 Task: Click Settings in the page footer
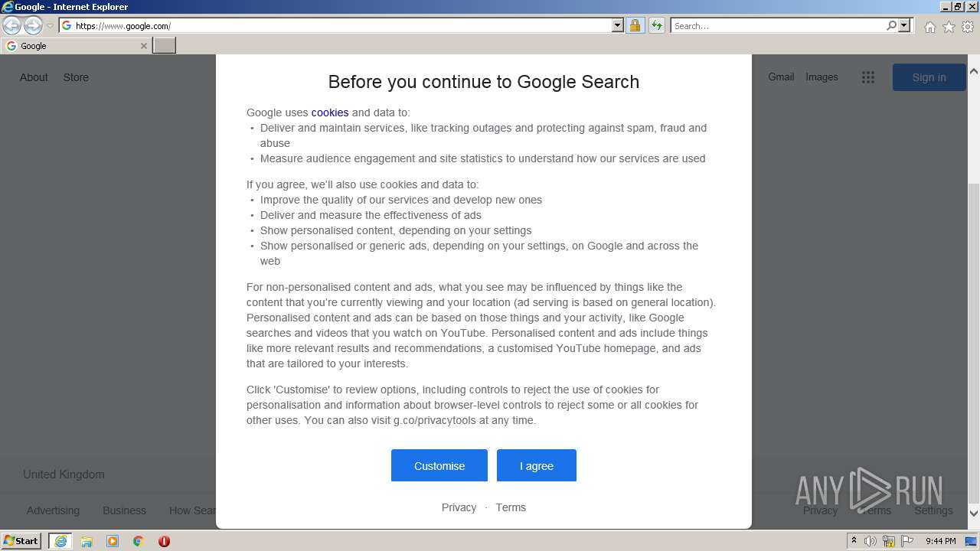933,510
